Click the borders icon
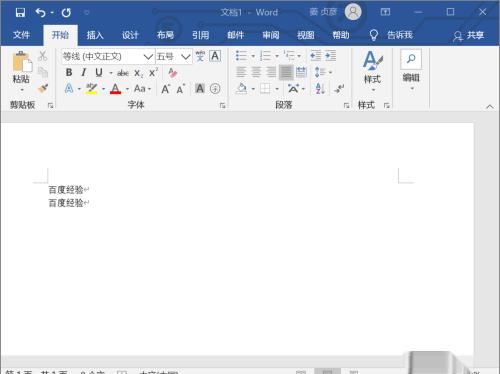Image resolution: width=500 pixels, height=374 pixels. pos(265,89)
